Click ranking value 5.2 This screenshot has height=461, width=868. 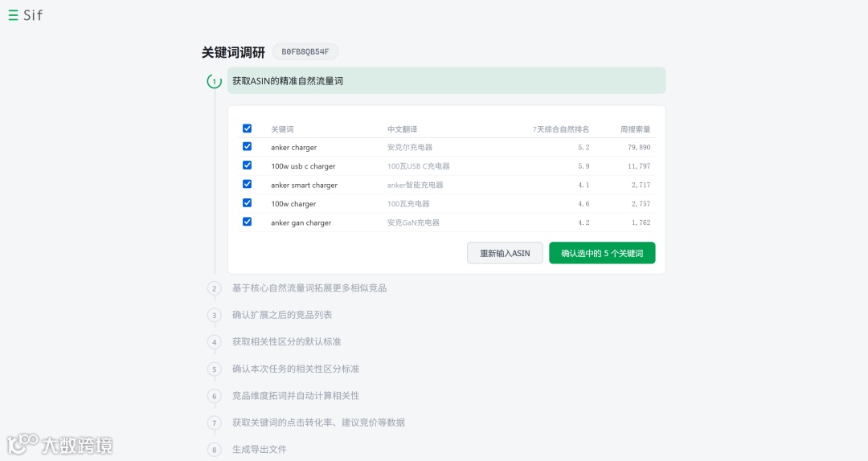(x=583, y=147)
